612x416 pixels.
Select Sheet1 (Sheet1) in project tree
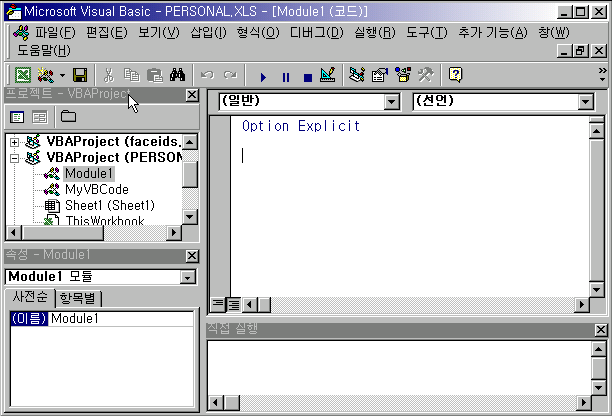click(110, 205)
